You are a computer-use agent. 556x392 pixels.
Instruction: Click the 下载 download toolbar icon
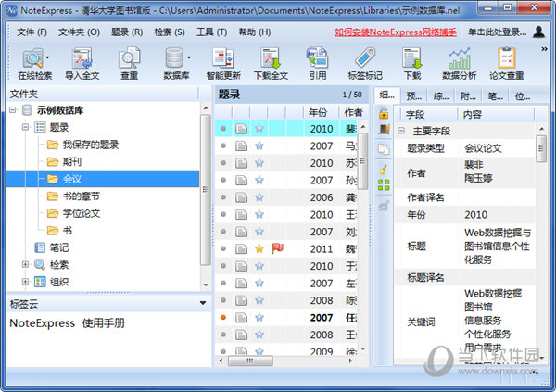click(412, 64)
